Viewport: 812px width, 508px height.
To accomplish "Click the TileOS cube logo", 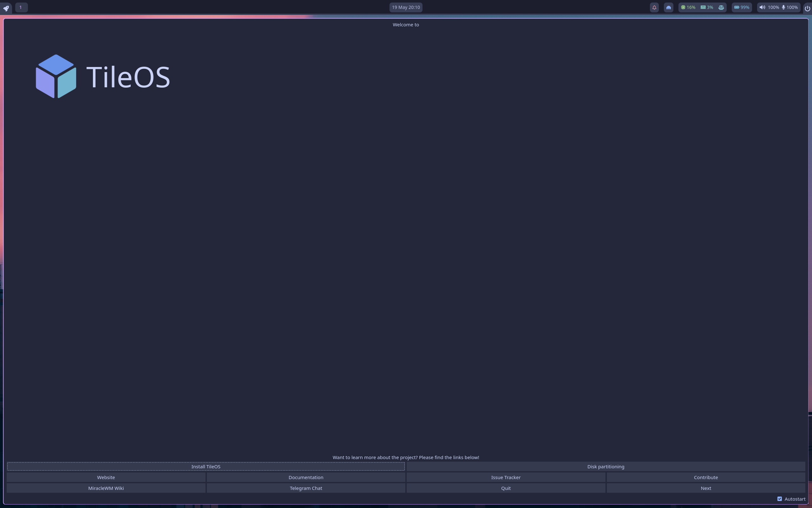I will point(56,76).
